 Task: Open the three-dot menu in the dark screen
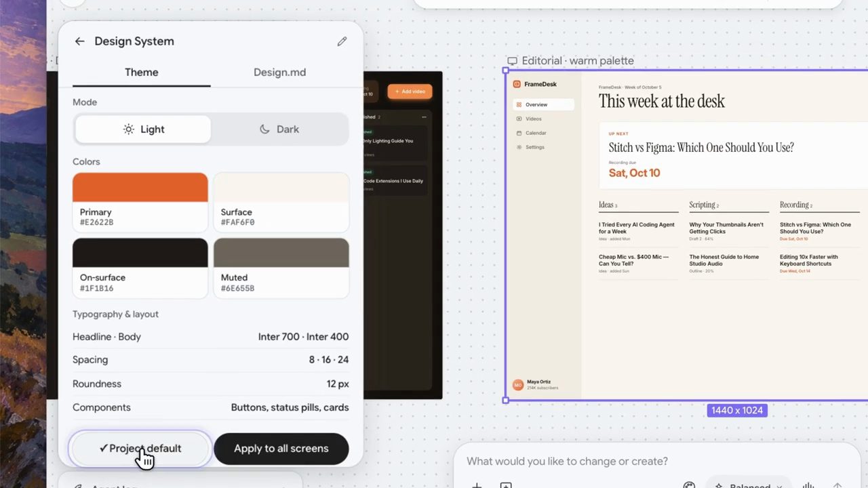(425, 117)
